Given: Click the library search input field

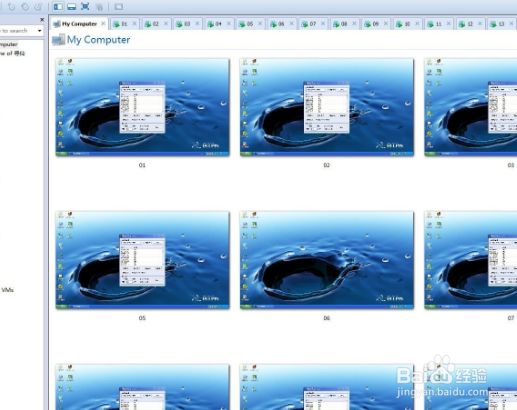Looking at the screenshot, I should (x=17, y=31).
